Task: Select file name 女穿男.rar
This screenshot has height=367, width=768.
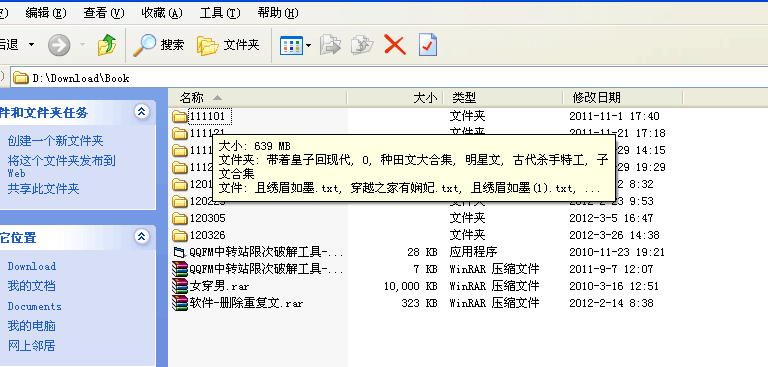Action: [x=219, y=286]
